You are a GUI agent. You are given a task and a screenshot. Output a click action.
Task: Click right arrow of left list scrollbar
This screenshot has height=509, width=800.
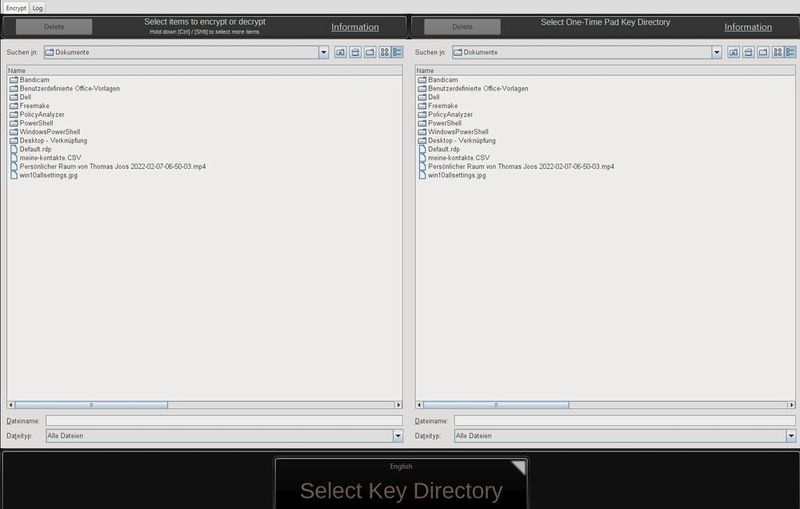pos(398,405)
